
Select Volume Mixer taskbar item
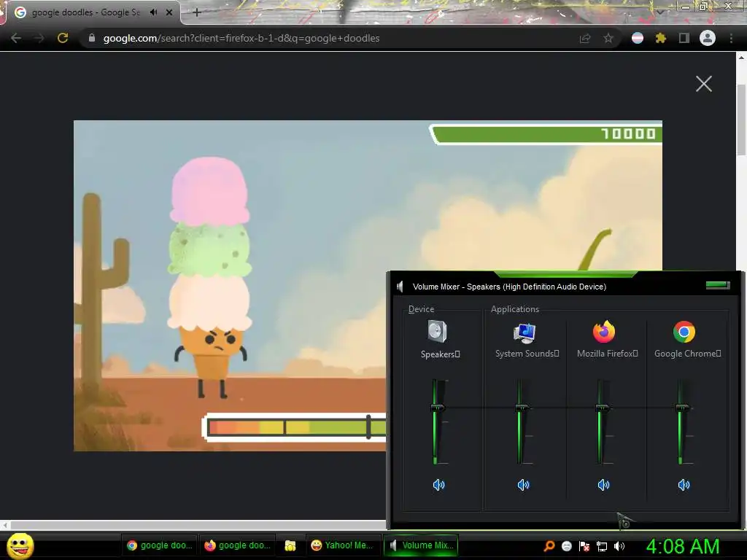[x=421, y=545]
